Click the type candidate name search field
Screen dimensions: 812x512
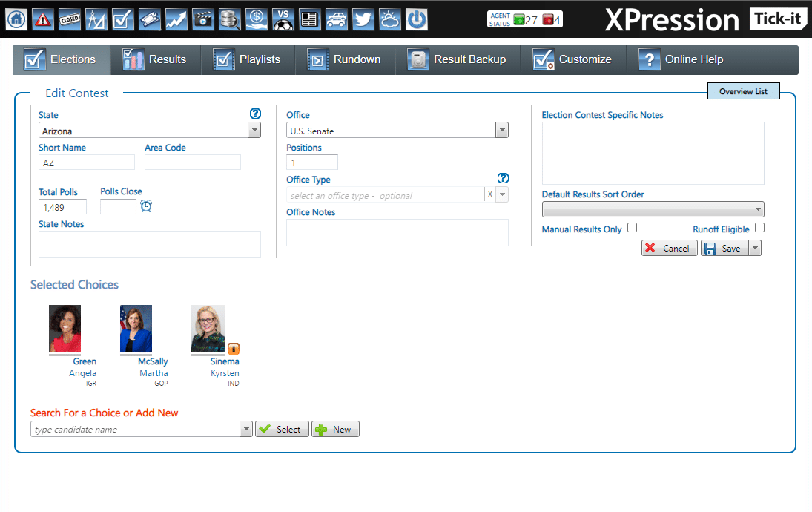point(135,429)
